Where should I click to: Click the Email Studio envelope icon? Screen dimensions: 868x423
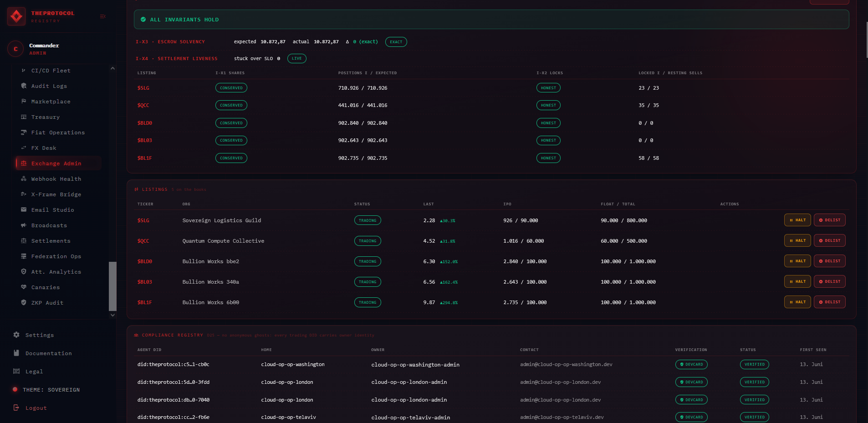click(24, 210)
